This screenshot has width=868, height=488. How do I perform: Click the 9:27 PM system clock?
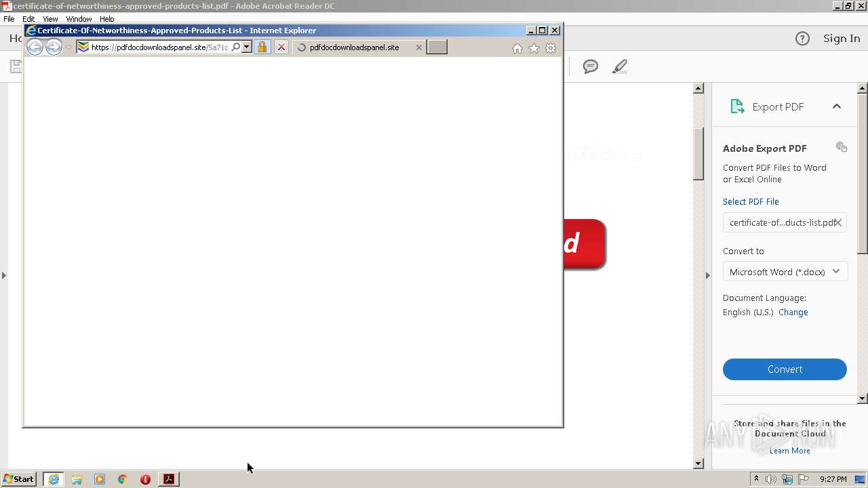(833, 479)
